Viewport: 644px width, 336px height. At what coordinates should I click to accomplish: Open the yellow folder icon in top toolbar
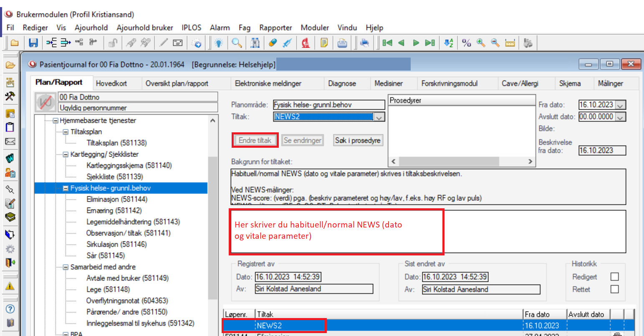(x=15, y=43)
